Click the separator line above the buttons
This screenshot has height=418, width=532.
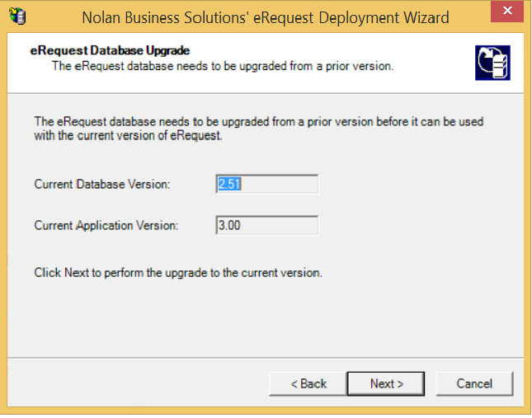266,359
